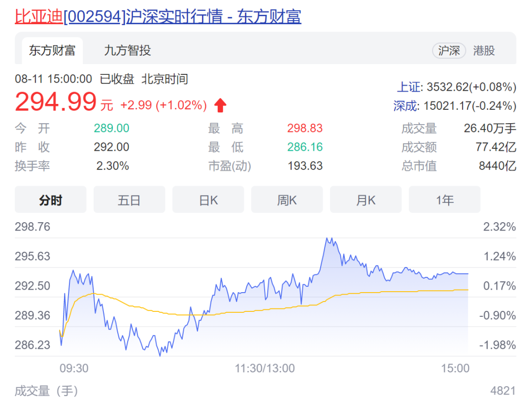
Task: Click the -0.90% percent axis label
Action: tap(498, 315)
